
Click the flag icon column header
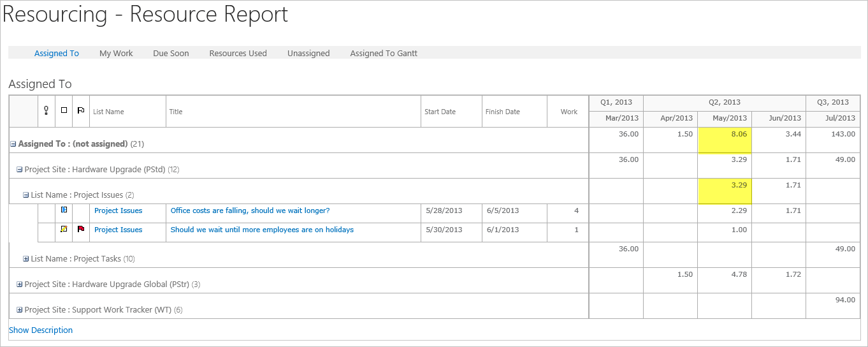point(81,111)
